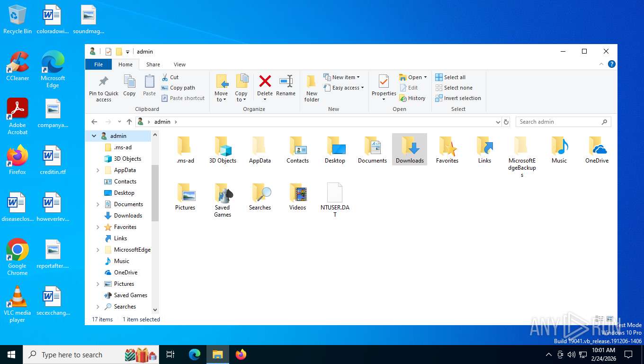Open recent locations dropdown arrow
This screenshot has width=644, height=364.
click(x=119, y=122)
